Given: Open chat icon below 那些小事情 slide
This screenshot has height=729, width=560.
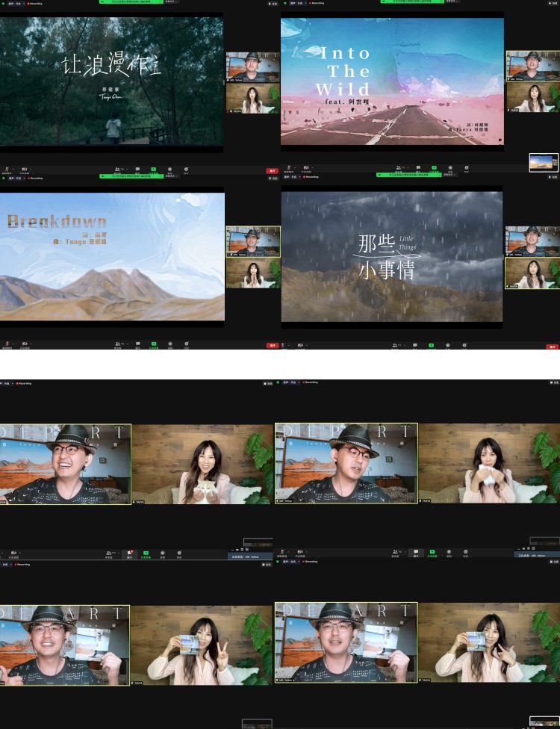Looking at the screenshot, I should 415,345.
